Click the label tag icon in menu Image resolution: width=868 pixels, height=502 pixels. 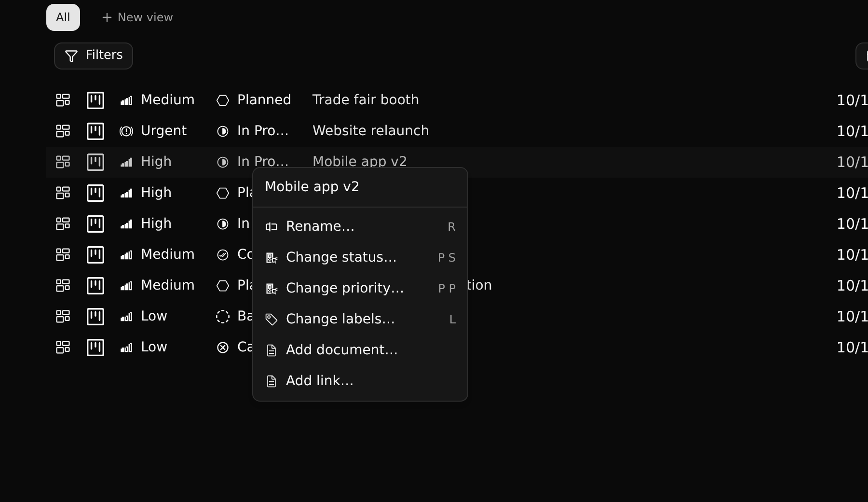pos(271,320)
